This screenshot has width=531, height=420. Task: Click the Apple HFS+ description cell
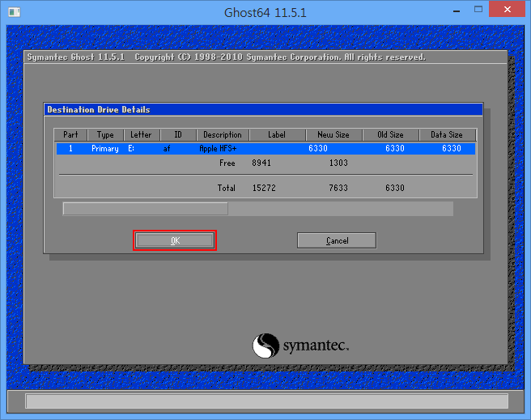pyautogui.click(x=218, y=149)
